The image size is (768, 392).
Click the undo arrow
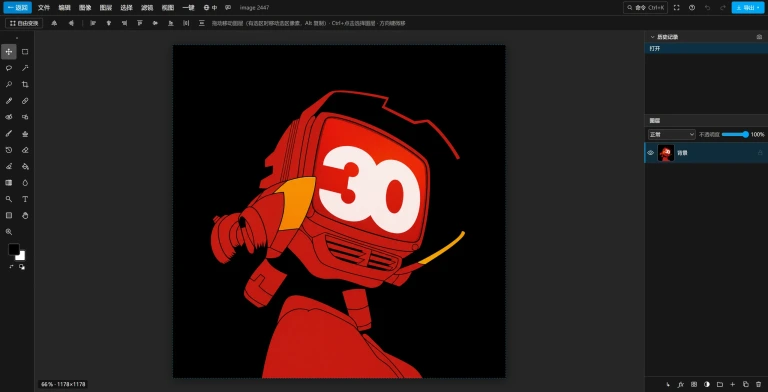707,7
